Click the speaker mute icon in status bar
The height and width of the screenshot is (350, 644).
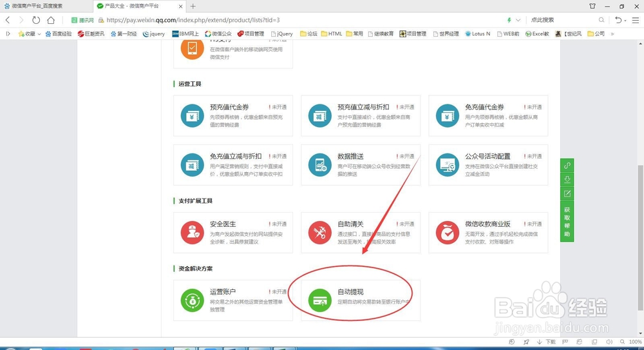609,342
